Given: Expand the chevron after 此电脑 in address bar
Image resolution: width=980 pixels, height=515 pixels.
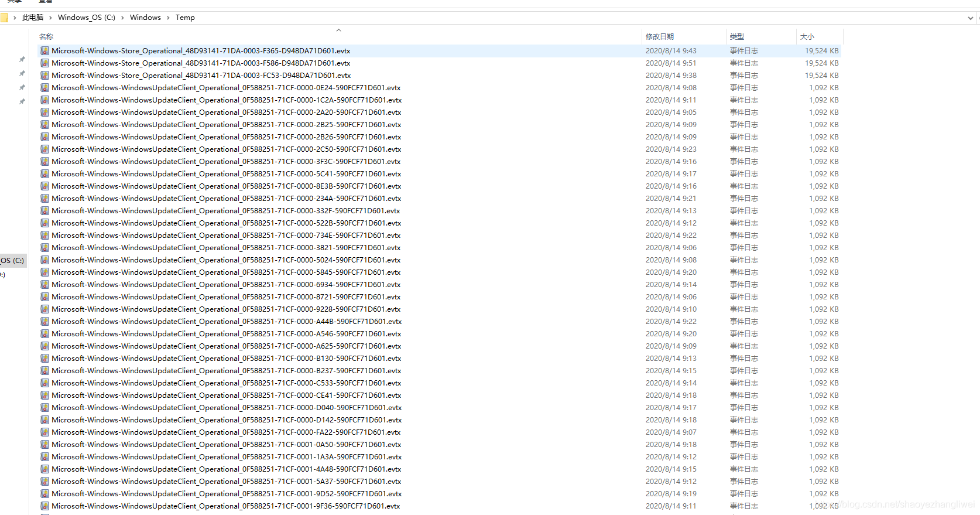Looking at the screenshot, I should point(50,18).
